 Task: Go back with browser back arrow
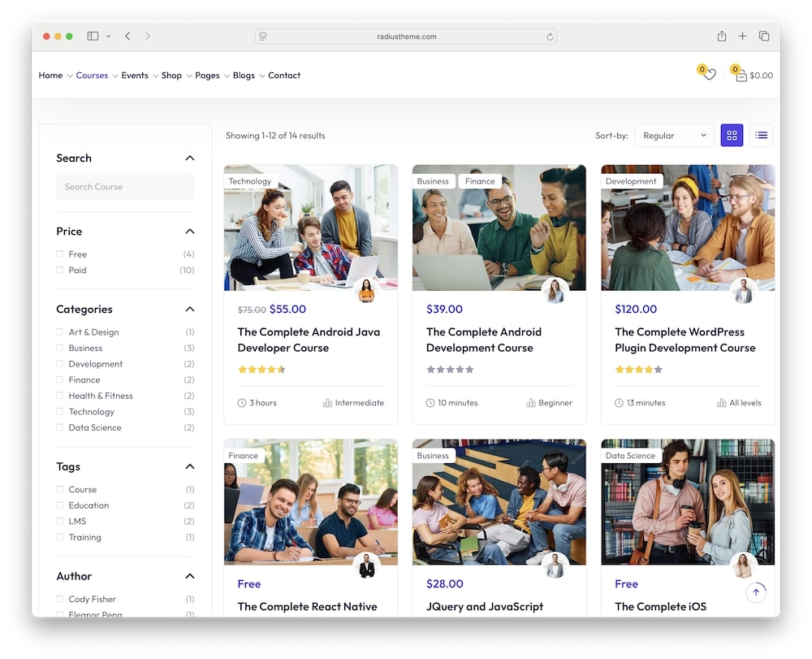point(127,37)
